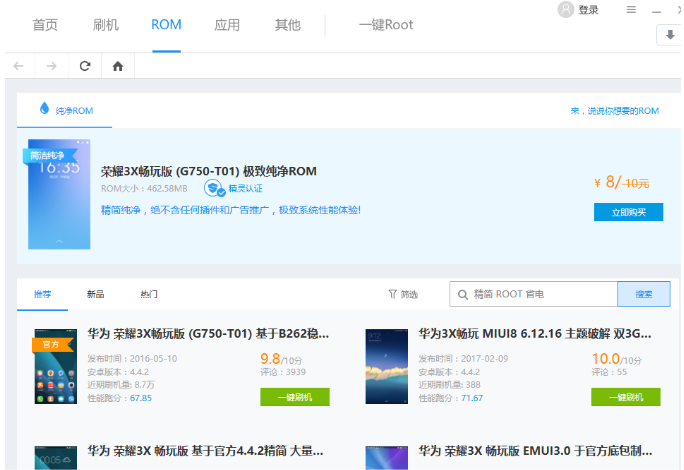Reload the page with refresh icon
This screenshot has width=684, height=470.
point(85,66)
